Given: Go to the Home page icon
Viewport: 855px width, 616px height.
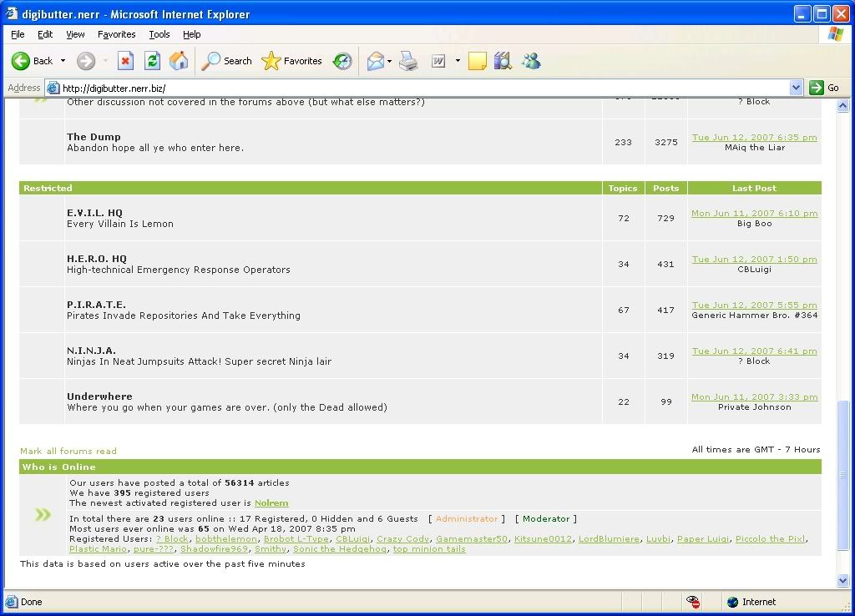Looking at the screenshot, I should coord(179,61).
